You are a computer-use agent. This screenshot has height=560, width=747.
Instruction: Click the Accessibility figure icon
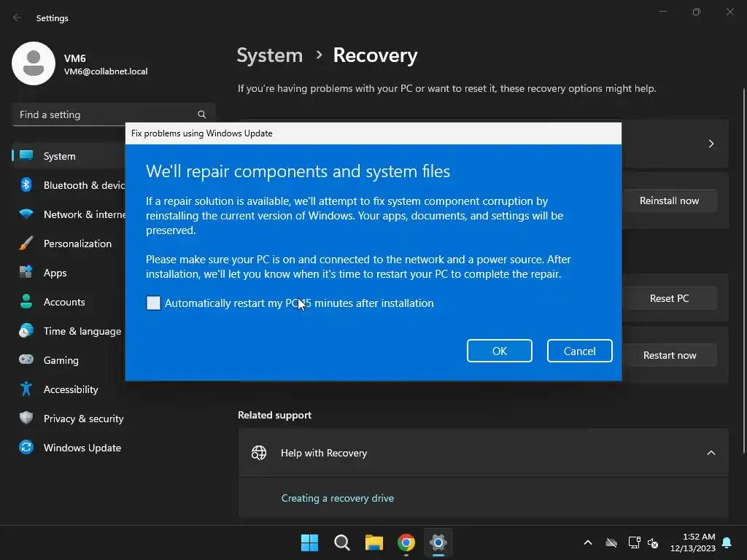pos(26,389)
